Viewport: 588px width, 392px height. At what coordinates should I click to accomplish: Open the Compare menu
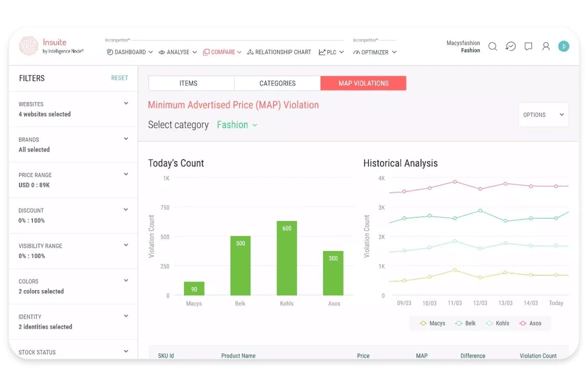[222, 52]
